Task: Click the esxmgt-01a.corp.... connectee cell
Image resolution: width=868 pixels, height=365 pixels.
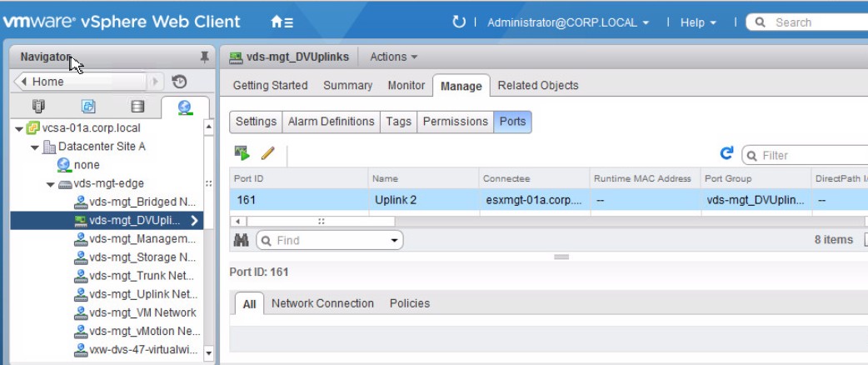Action: click(x=534, y=200)
